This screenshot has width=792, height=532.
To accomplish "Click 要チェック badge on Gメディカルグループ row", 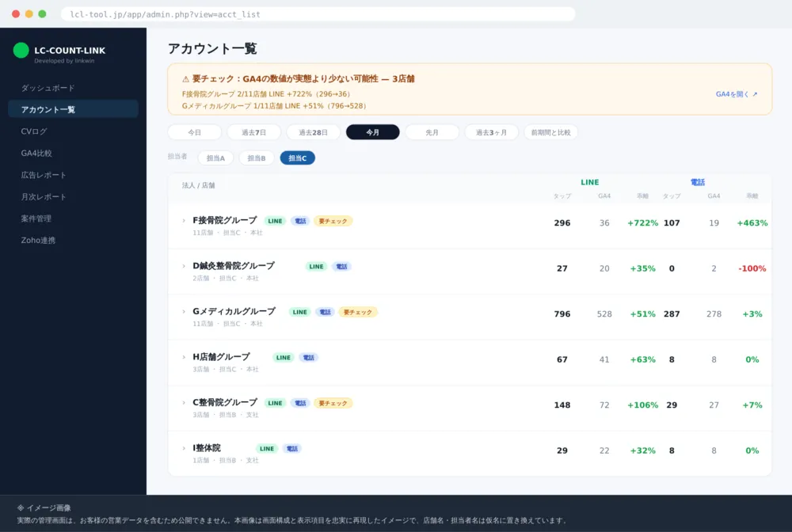I will click(x=358, y=312).
